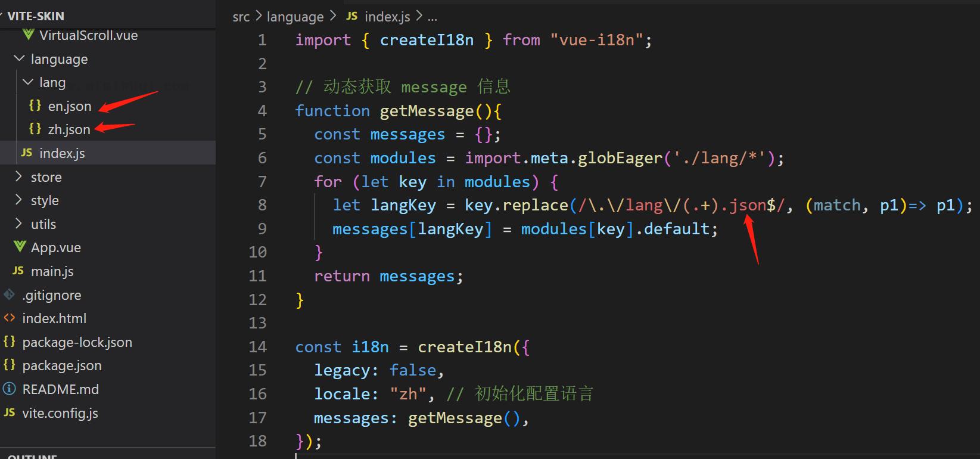
Task: Open package.json file
Action: [x=62, y=365]
